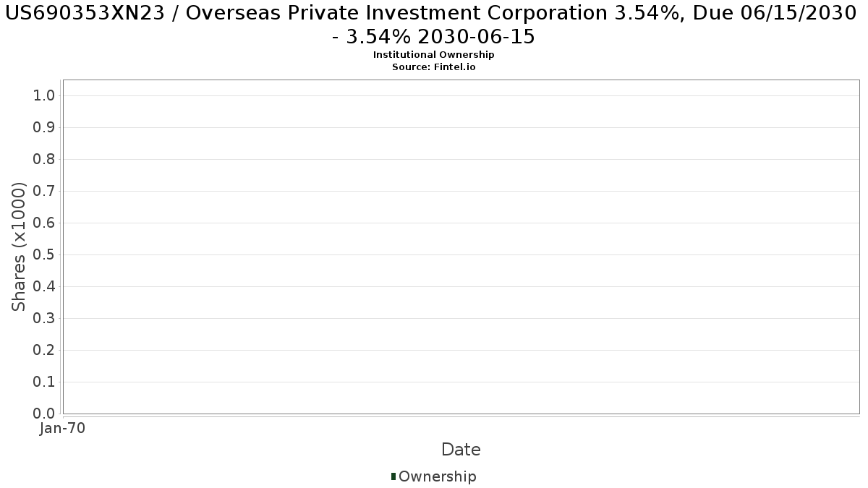Click the 0.6 y-axis tick label
The width and height of the screenshot is (868, 488).
(x=44, y=223)
